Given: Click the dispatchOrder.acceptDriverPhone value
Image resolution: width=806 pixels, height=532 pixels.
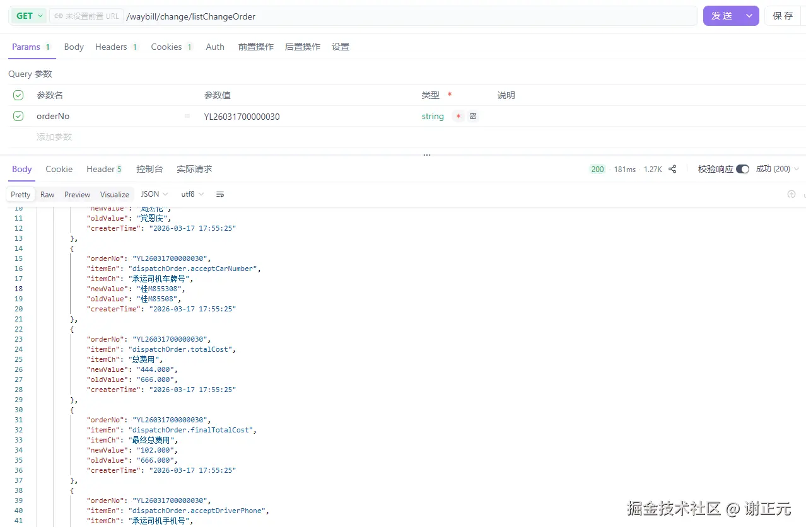Looking at the screenshot, I should pos(198,511).
